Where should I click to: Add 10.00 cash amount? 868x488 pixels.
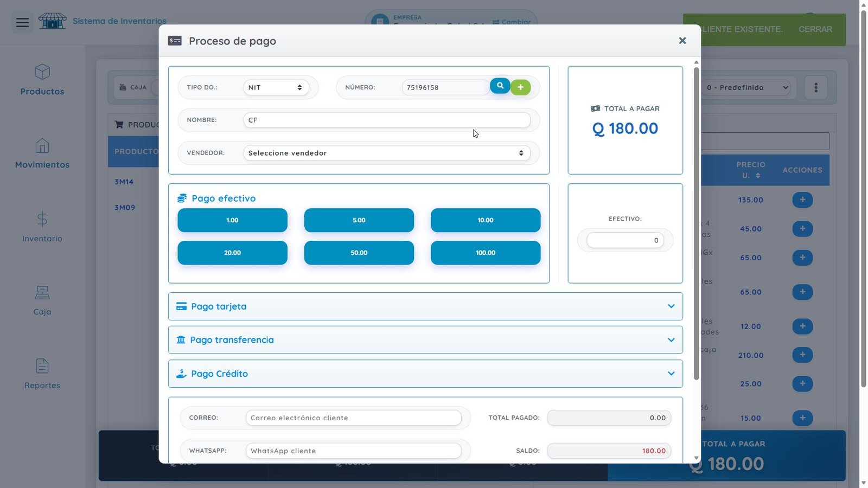tap(486, 220)
